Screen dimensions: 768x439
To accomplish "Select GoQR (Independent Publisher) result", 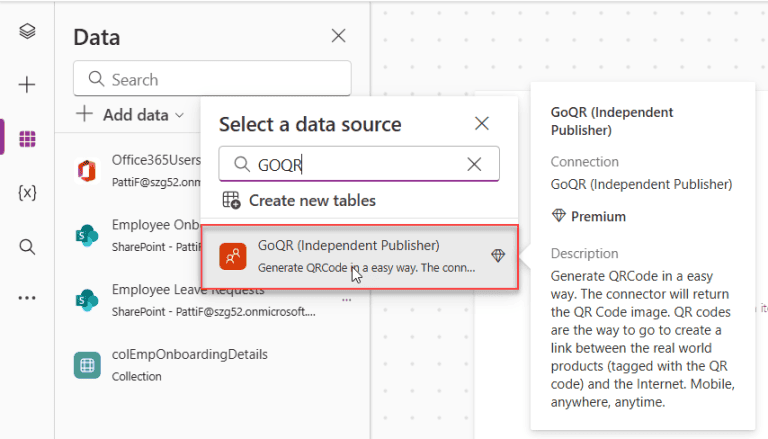I will click(x=360, y=257).
